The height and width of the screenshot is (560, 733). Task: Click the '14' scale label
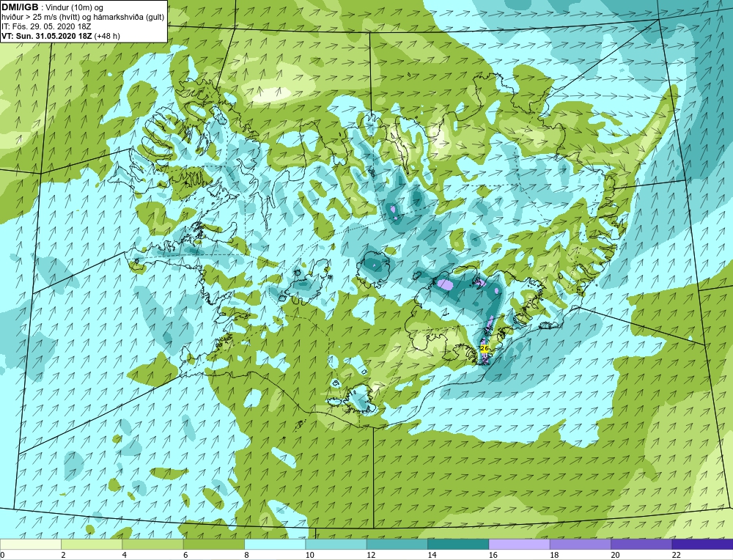(432, 555)
